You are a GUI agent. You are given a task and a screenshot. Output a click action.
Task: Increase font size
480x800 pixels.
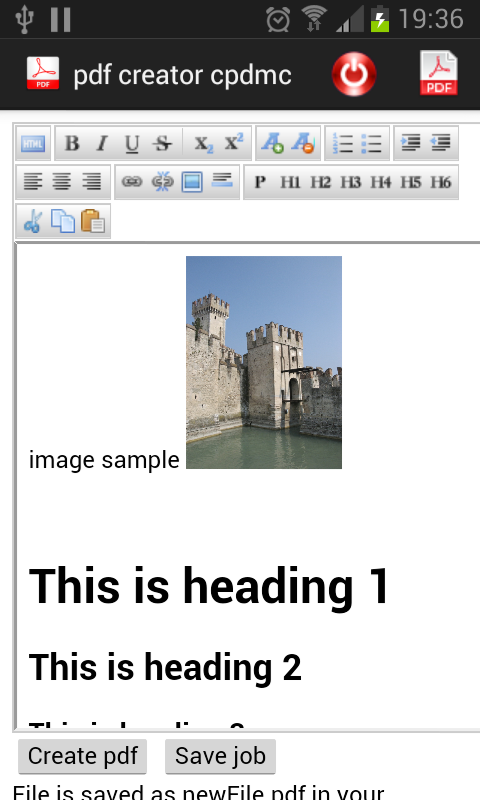(272, 143)
